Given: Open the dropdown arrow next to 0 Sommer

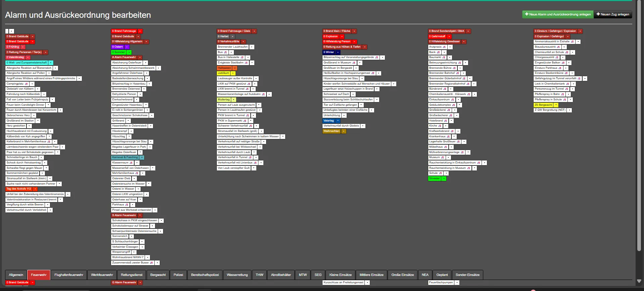Looking at the screenshot, I should coord(129,52).
